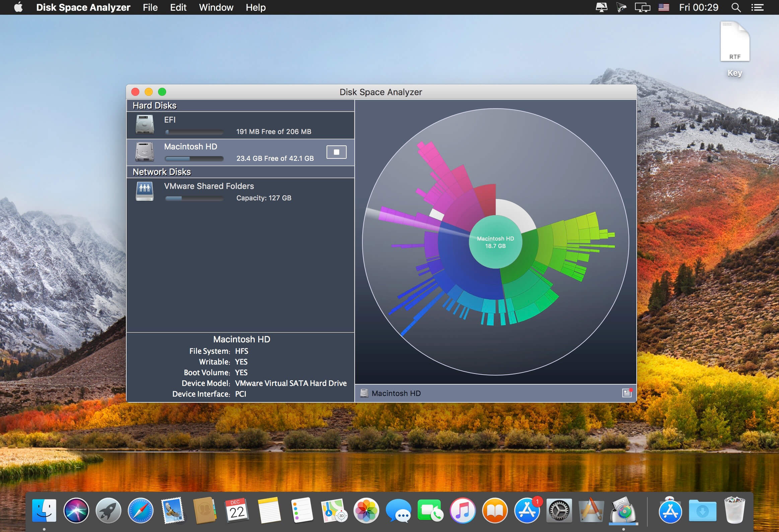Open the Disk Space Analyzer app menu

click(x=83, y=7)
